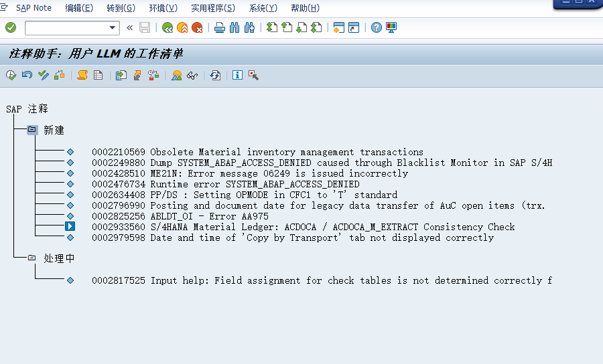
Task: Collapse the 新建 folder node
Action: pyautogui.click(x=32, y=130)
